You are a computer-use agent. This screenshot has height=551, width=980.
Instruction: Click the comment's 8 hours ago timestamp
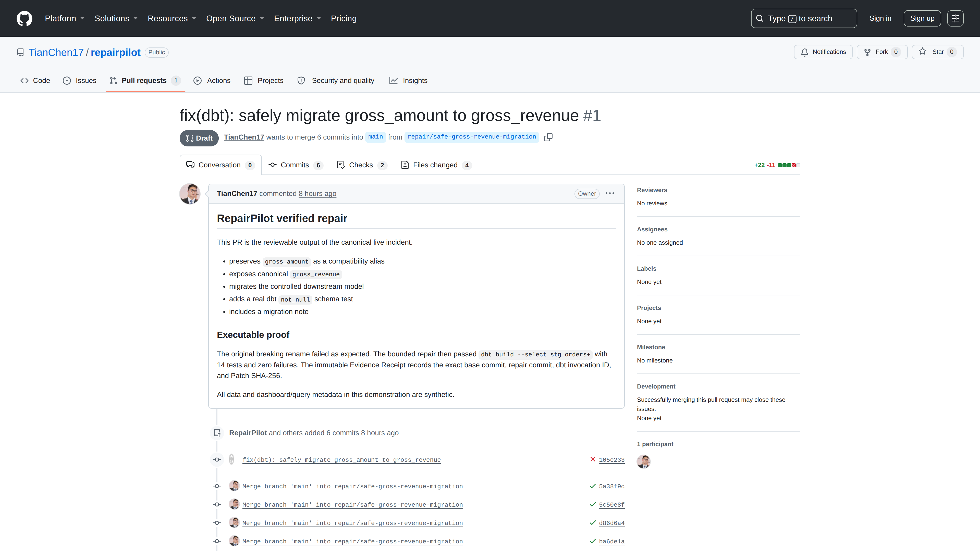(317, 194)
